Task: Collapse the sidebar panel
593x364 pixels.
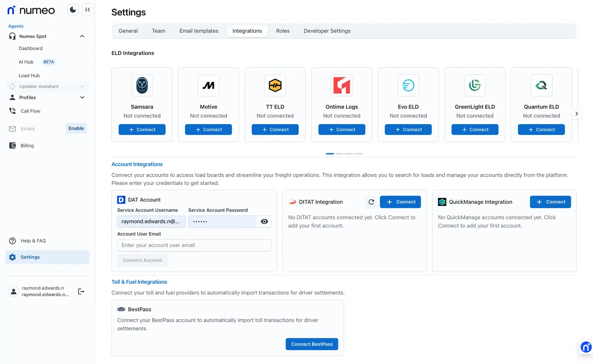Action: [88, 10]
